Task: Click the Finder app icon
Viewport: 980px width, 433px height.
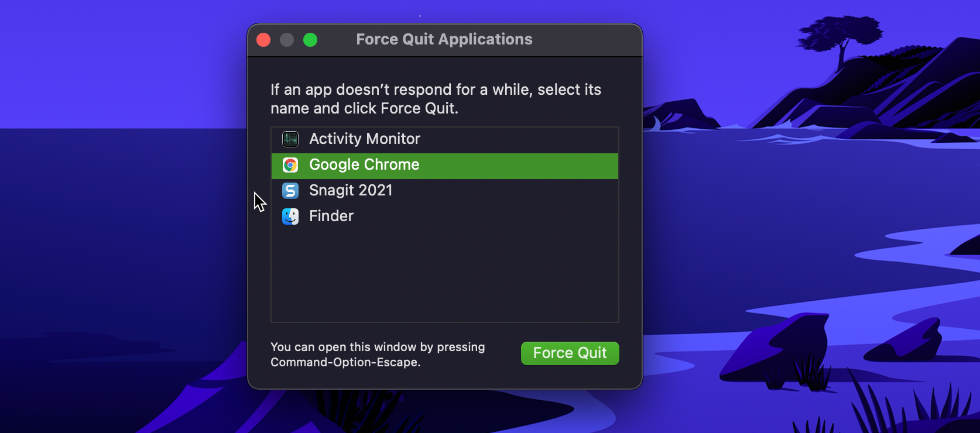Action: pos(290,216)
